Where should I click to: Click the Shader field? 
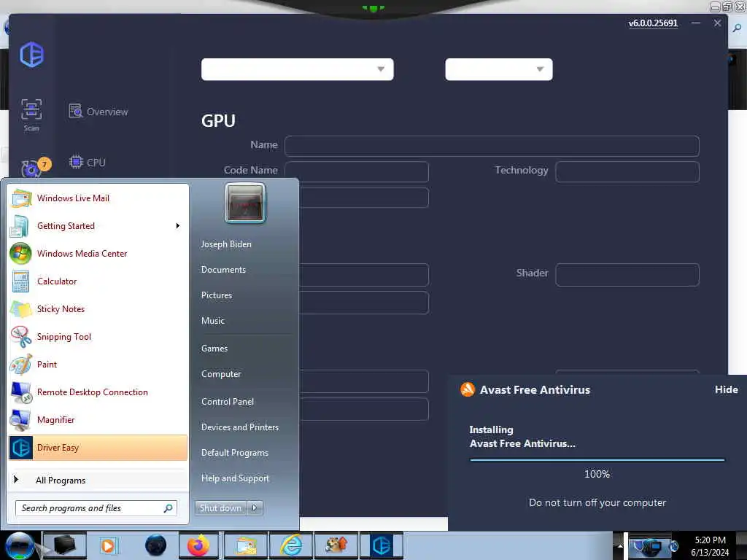point(627,275)
